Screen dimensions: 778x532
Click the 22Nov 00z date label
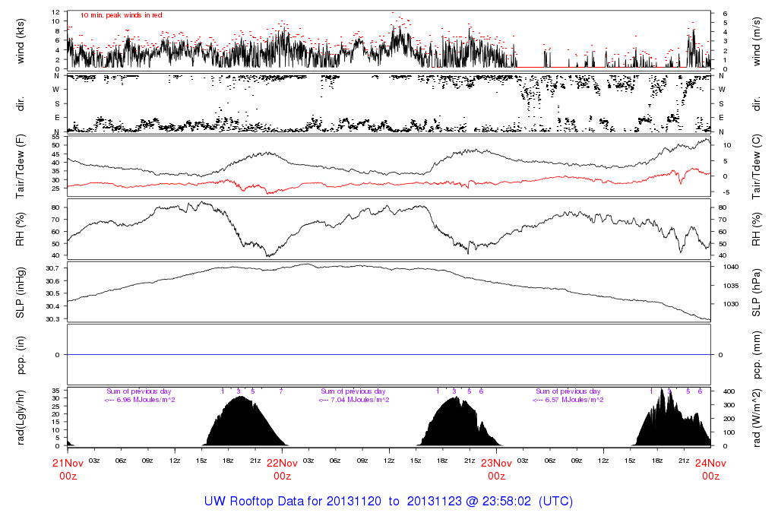[282, 468]
